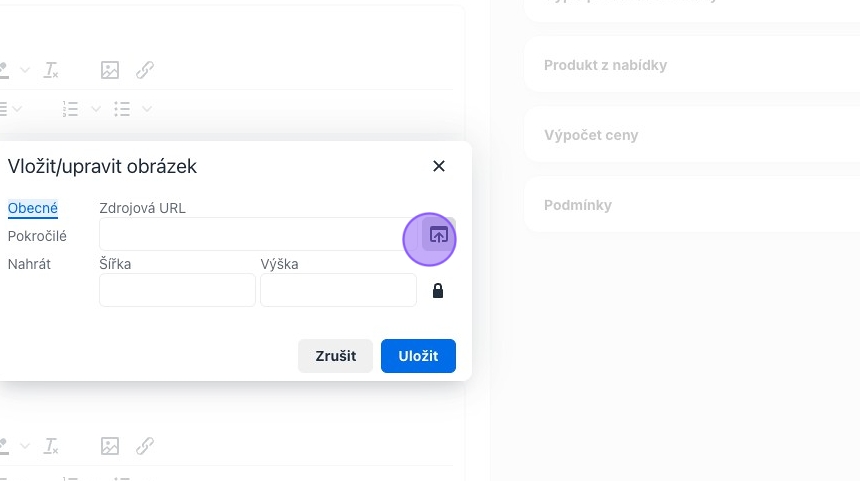Close the Vložit/upravit obrázek dialog

(x=439, y=166)
